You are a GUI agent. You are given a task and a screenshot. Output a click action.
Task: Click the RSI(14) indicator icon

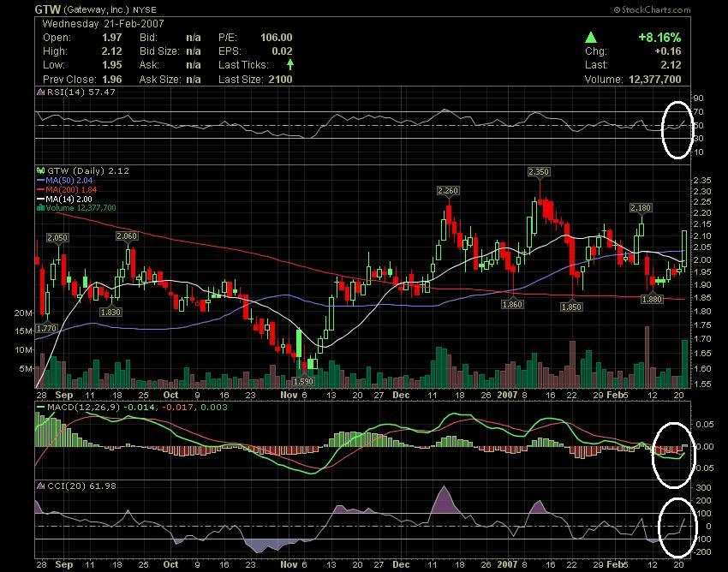[41, 92]
